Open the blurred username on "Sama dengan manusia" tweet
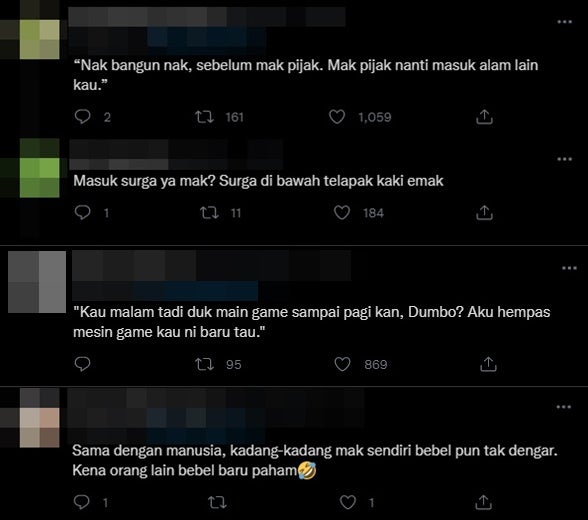 tap(215, 398)
